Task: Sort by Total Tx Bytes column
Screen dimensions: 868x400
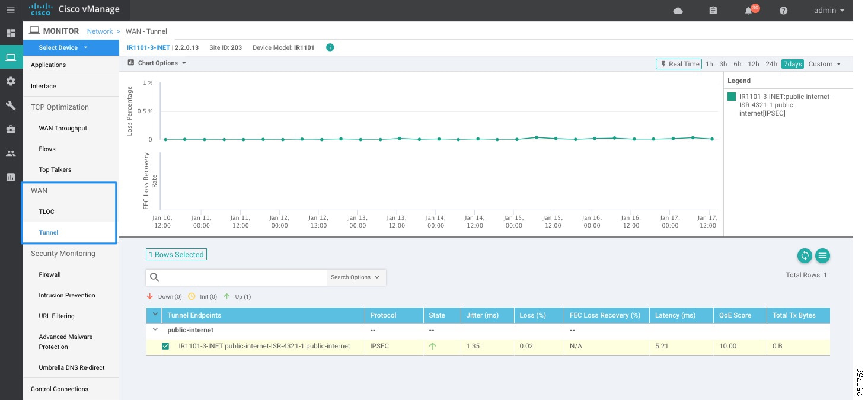Action: click(798, 315)
